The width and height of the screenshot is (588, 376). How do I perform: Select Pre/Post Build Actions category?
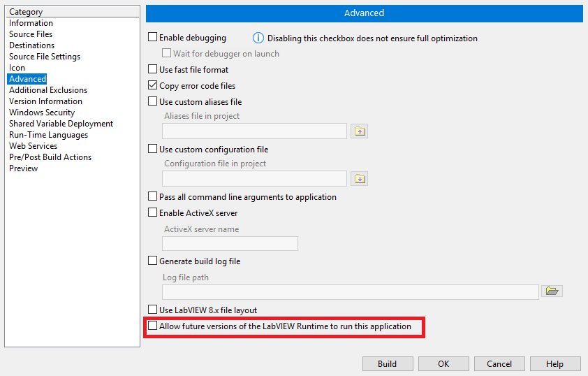tap(50, 157)
